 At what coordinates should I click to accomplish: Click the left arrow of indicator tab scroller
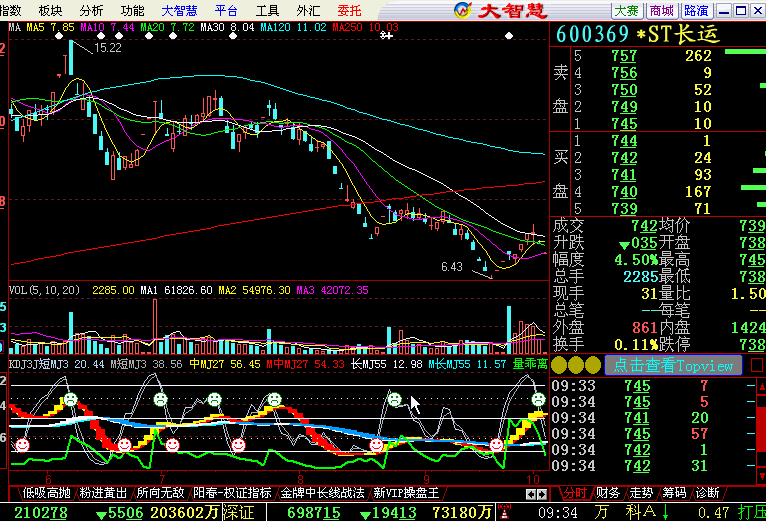[531, 494]
